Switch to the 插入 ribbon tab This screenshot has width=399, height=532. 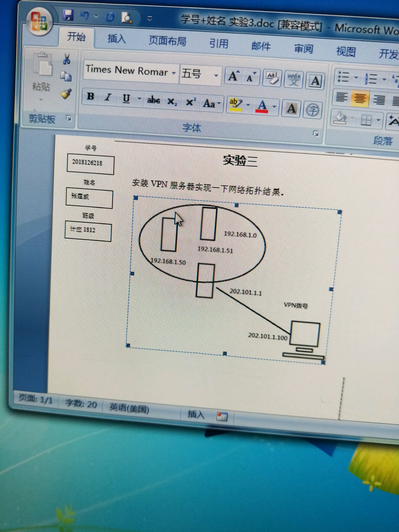[116, 38]
